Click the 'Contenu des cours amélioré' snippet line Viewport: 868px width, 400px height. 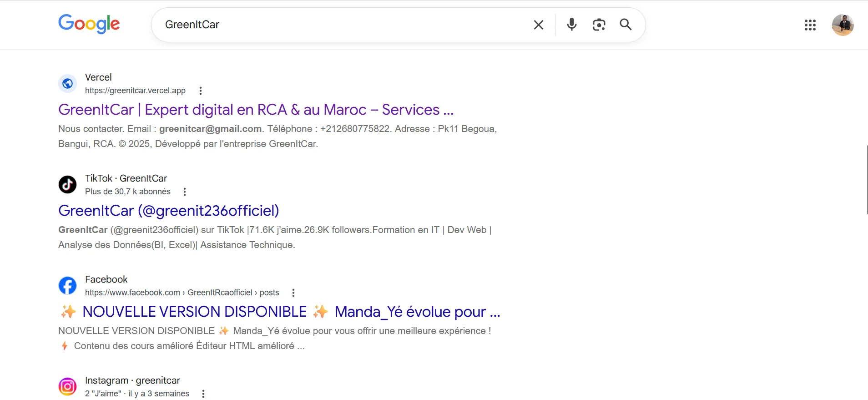coord(182,346)
